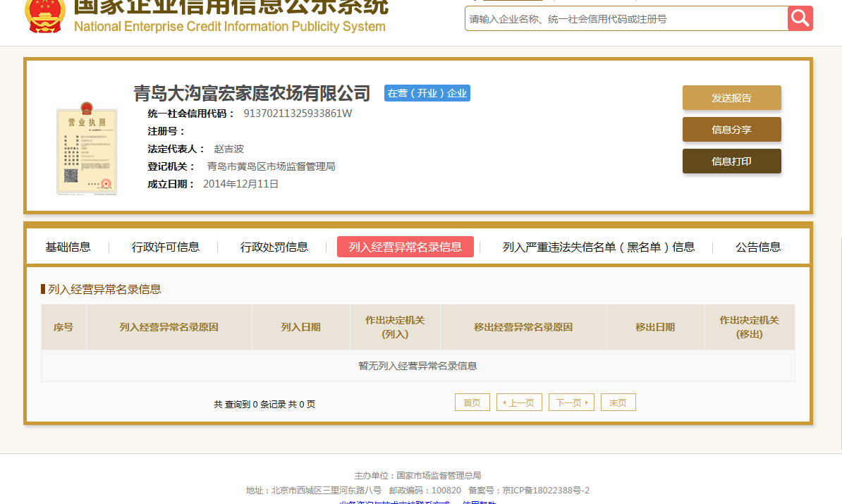Viewport: 842px width, 504px height.
Task: Click the 共 查询到 0 条记录 summary text
Action: (264, 404)
